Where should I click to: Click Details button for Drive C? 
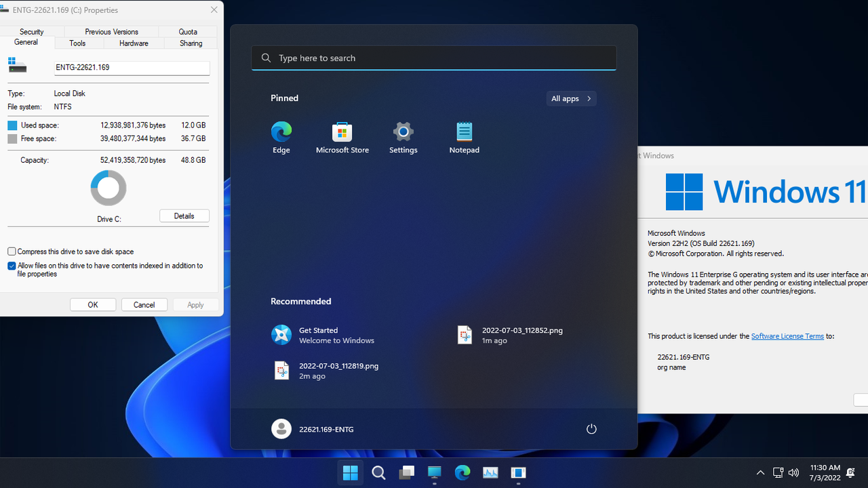[x=184, y=216]
